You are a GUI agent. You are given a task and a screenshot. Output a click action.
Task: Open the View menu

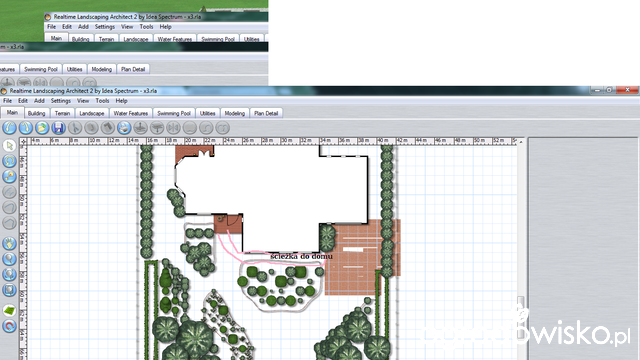pos(83,101)
